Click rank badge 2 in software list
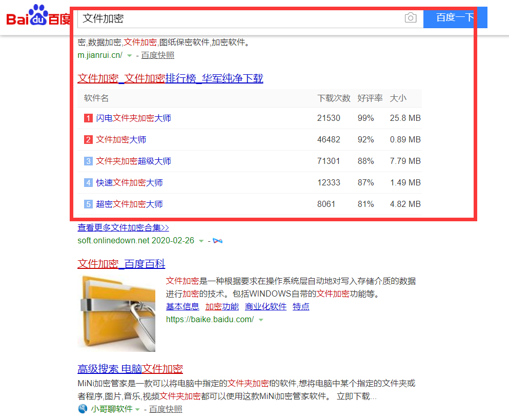 point(88,139)
